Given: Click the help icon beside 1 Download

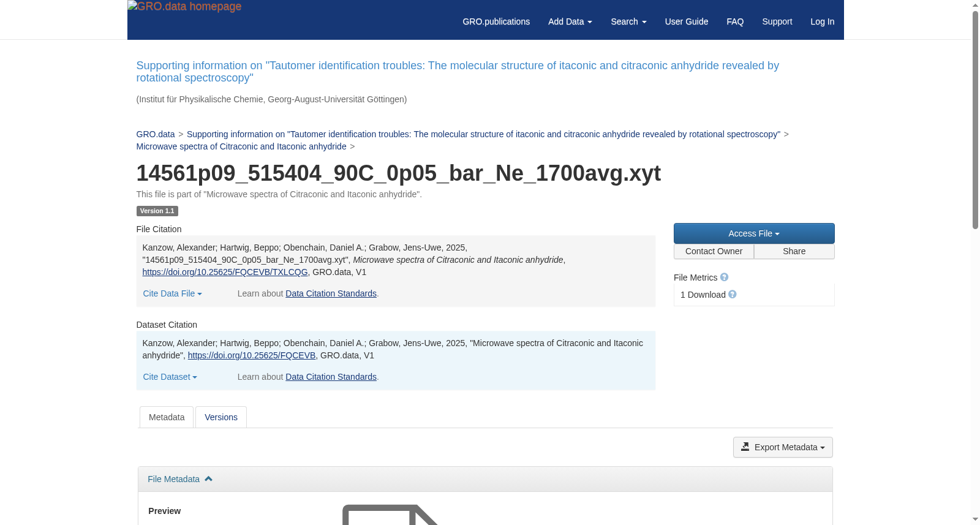Looking at the screenshot, I should [x=733, y=295].
